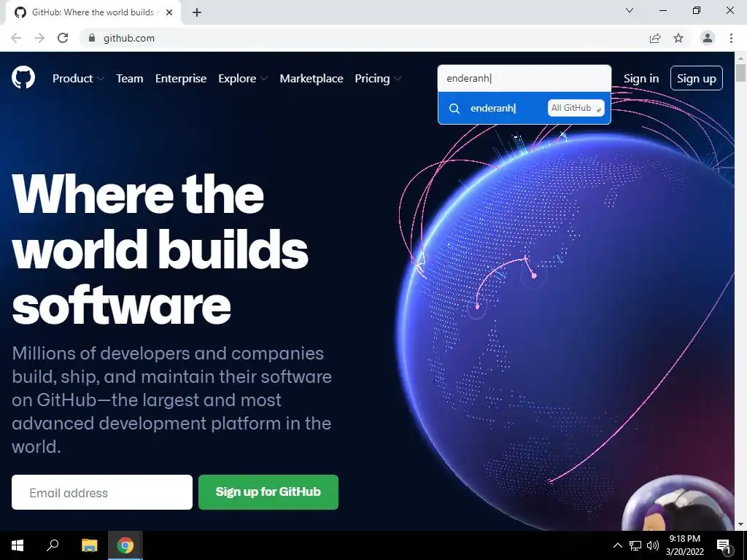The image size is (747, 560).
Task: Open network status tray icon
Action: (x=635, y=545)
